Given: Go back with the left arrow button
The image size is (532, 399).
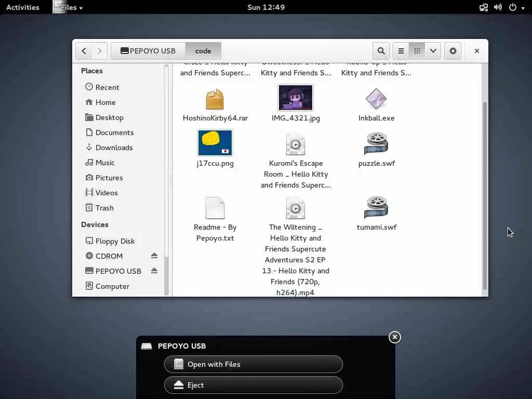Looking at the screenshot, I should [x=84, y=51].
